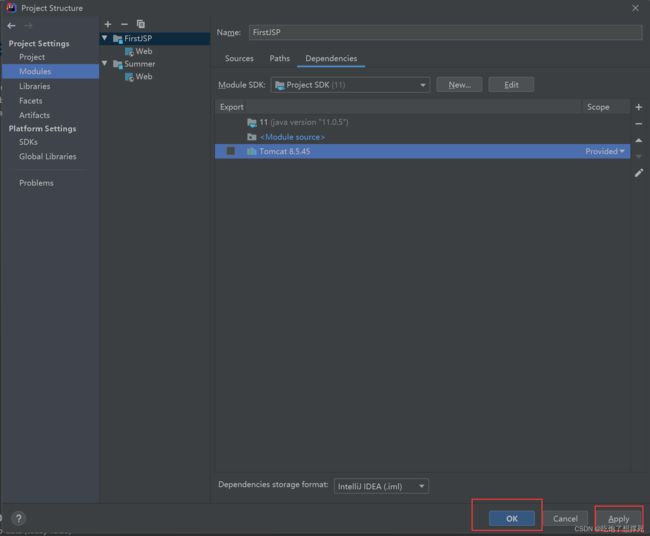Confirm with the OK button
This screenshot has height=536, width=650.
pyautogui.click(x=512, y=519)
